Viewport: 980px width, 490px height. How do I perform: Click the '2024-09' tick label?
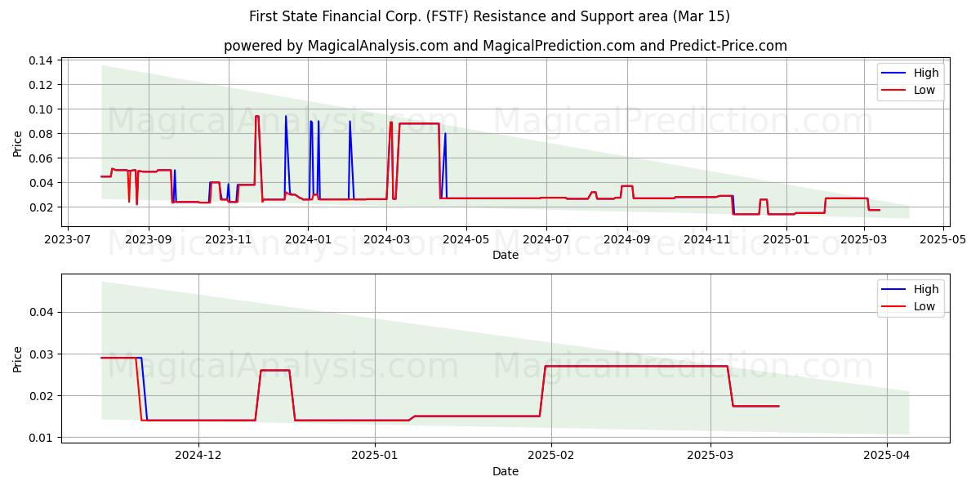627,240
